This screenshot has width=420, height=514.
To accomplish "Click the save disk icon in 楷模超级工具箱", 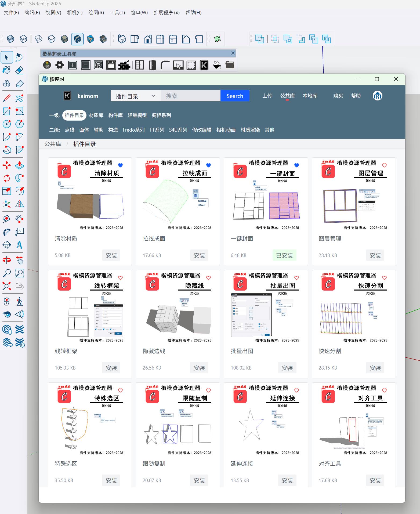I will tap(111, 65).
